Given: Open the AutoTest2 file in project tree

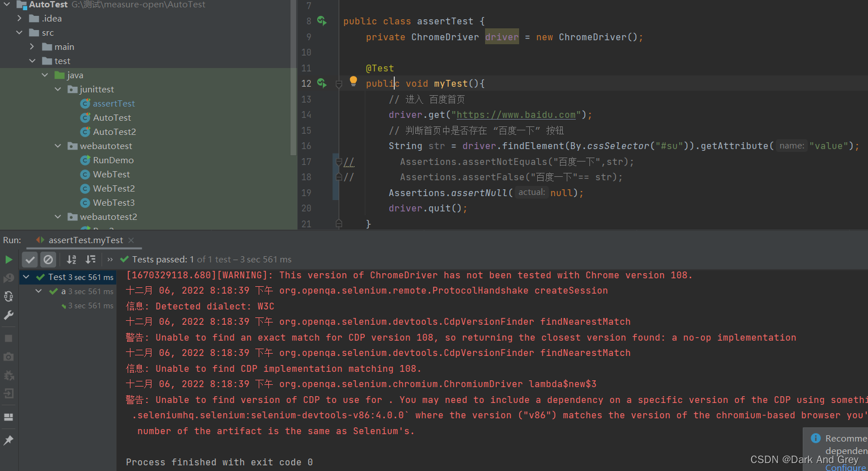Looking at the screenshot, I should (x=115, y=131).
